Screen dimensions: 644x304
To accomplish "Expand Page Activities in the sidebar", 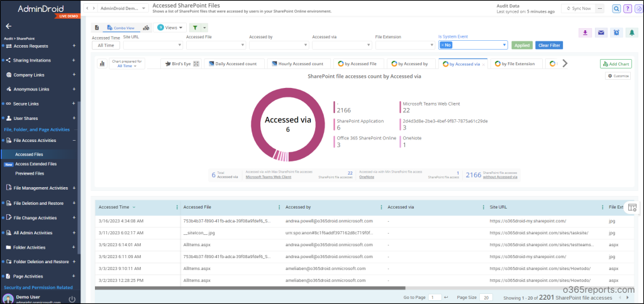I will tap(74, 276).
